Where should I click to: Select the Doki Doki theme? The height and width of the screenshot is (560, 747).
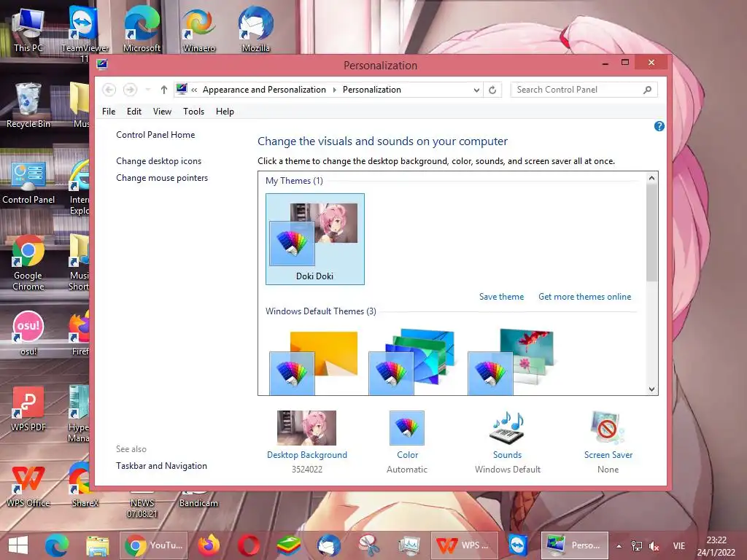point(315,239)
